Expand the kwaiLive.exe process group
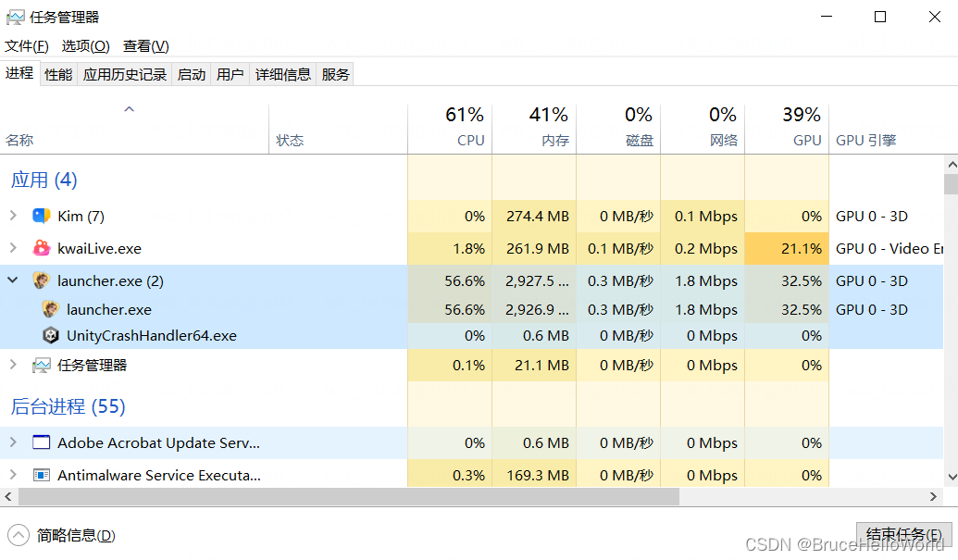The image size is (958, 560). (14, 247)
